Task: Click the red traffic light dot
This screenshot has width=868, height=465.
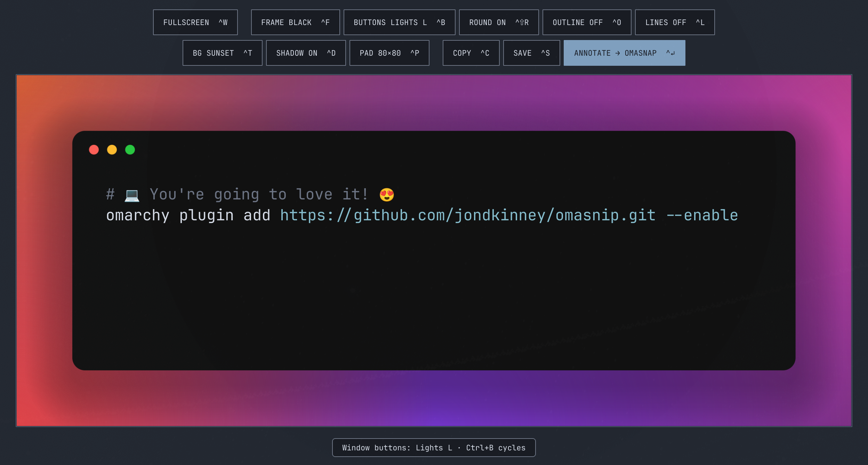Action: [94, 150]
